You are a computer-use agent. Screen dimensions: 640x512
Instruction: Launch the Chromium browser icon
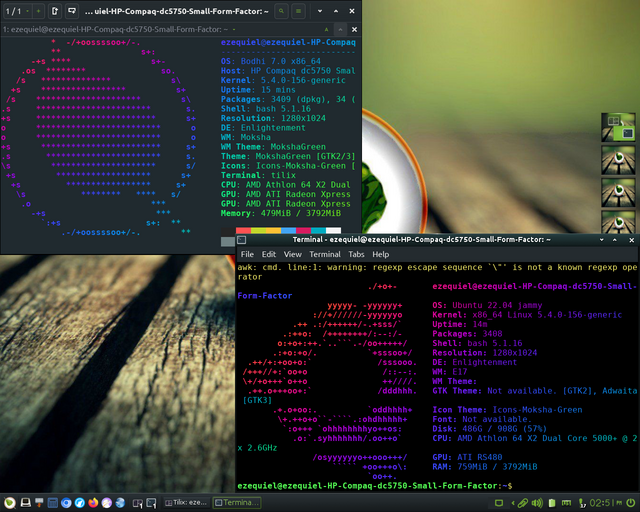coord(66,503)
